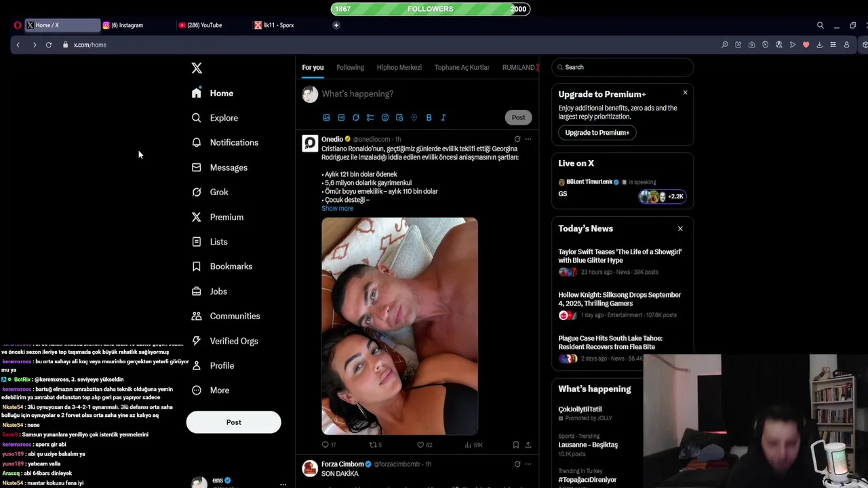Open the Explore magnifier in sidebar
This screenshot has width=868, height=488.
coord(196,118)
